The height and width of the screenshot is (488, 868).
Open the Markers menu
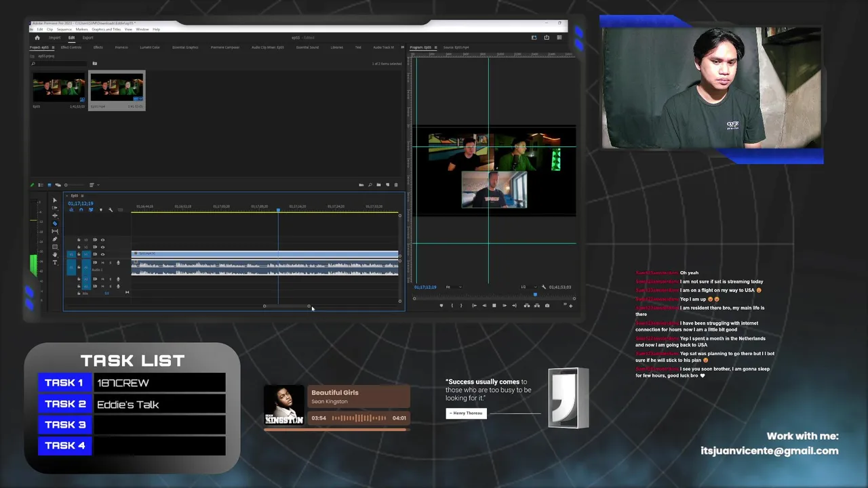(x=82, y=29)
